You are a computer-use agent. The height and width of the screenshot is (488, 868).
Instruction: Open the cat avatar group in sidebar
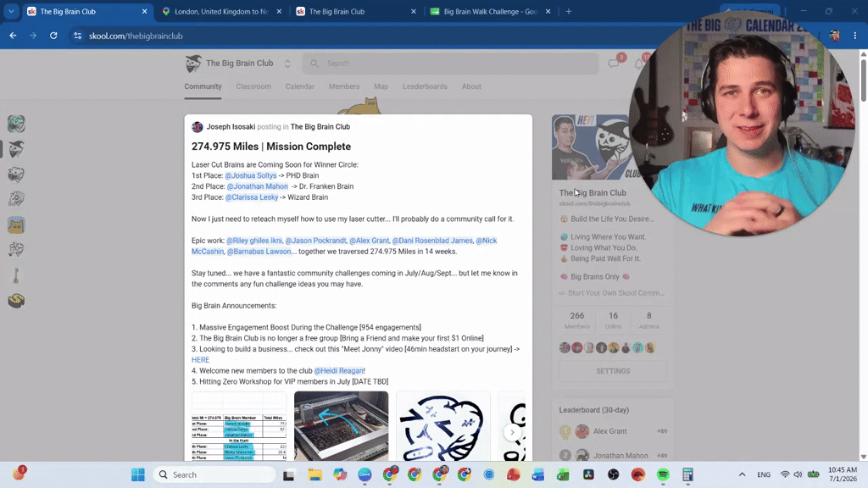16,225
